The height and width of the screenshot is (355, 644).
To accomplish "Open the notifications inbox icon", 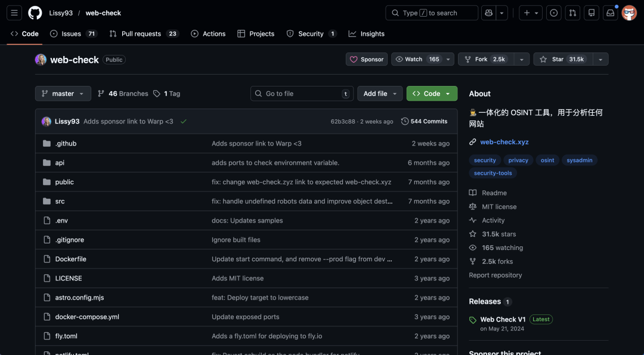I will coord(611,13).
